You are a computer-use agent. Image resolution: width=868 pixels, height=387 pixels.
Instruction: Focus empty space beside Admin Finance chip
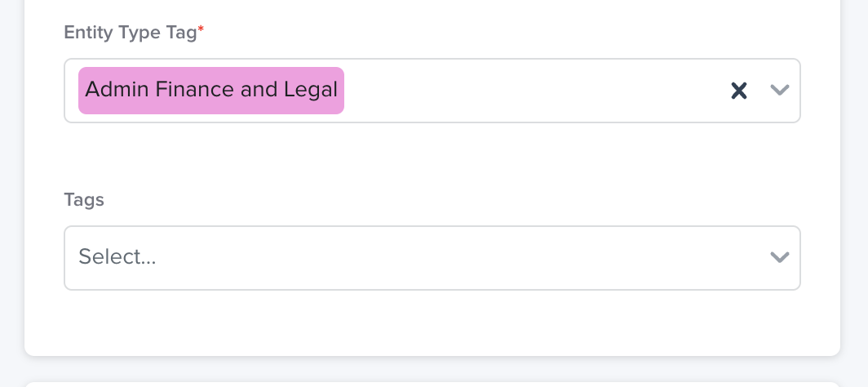coord(530,91)
